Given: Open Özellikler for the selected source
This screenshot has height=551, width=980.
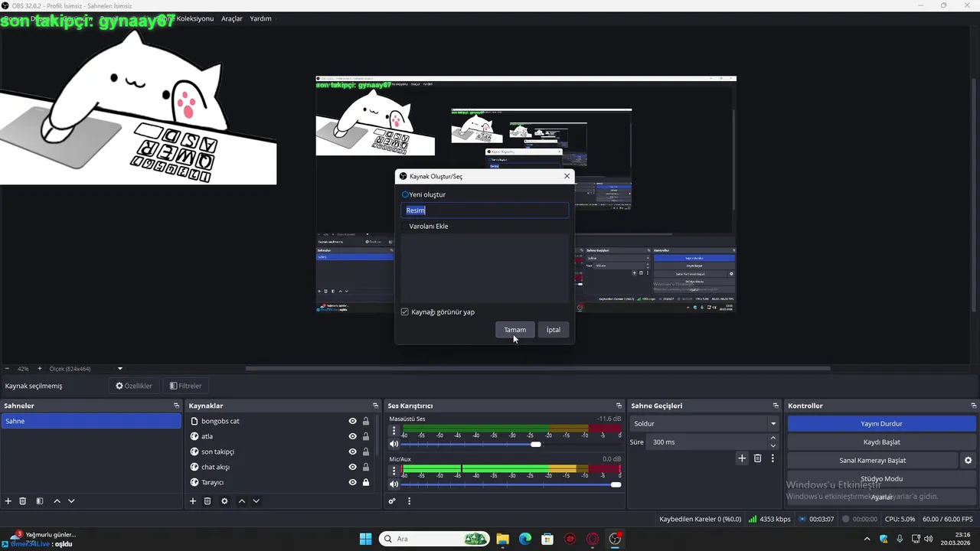Looking at the screenshot, I should coord(134,386).
